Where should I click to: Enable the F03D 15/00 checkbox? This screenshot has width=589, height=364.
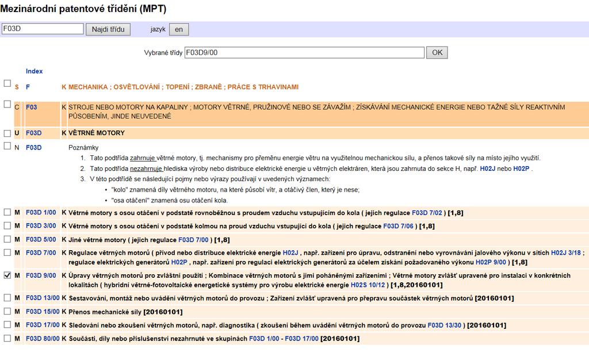[x=7, y=312]
